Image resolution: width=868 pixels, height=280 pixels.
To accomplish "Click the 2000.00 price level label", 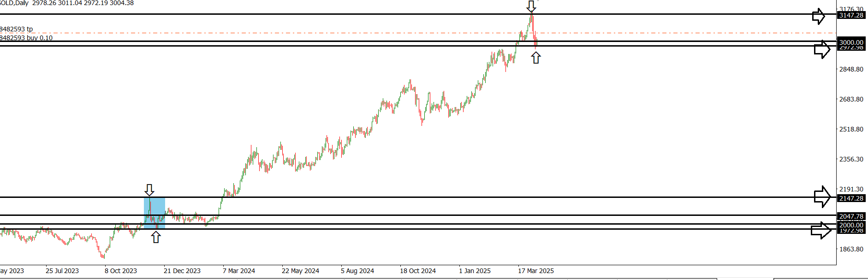I will point(851,225).
